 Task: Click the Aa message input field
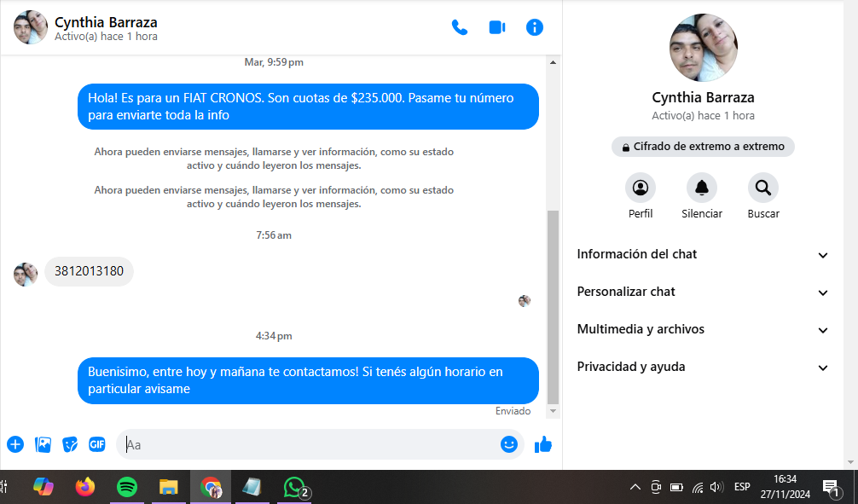pos(309,444)
